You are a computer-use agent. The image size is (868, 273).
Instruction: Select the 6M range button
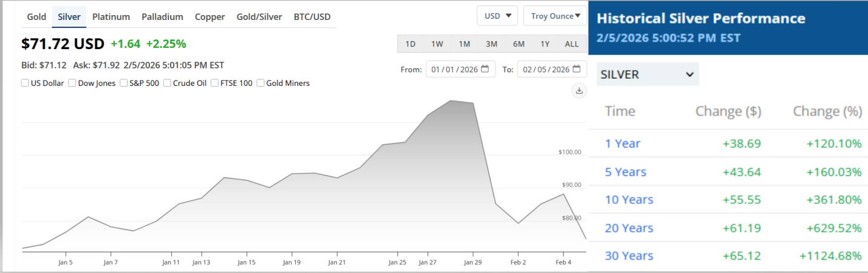click(x=518, y=44)
